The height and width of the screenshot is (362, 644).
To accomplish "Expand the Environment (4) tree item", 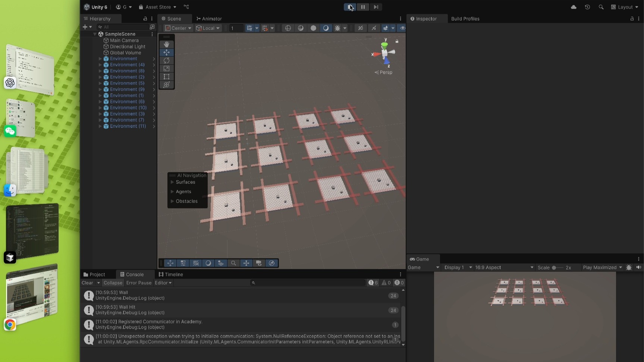I will pyautogui.click(x=100, y=65).
